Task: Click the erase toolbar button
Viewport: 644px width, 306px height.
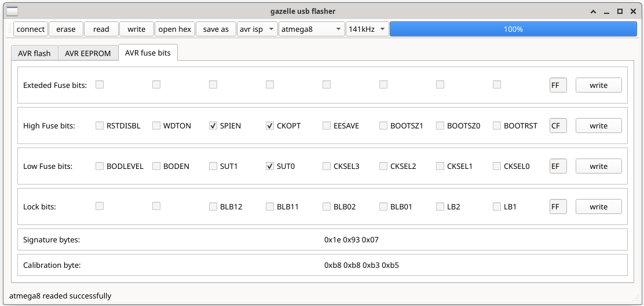Action: 66,29
